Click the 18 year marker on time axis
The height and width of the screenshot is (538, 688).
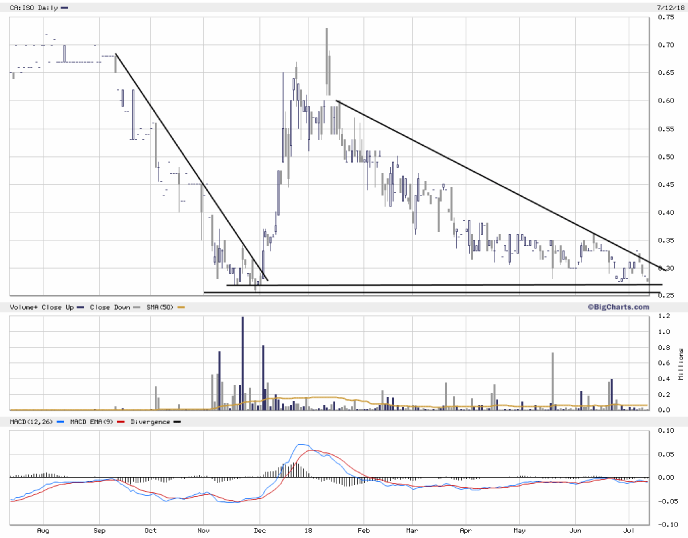(308, 531)
